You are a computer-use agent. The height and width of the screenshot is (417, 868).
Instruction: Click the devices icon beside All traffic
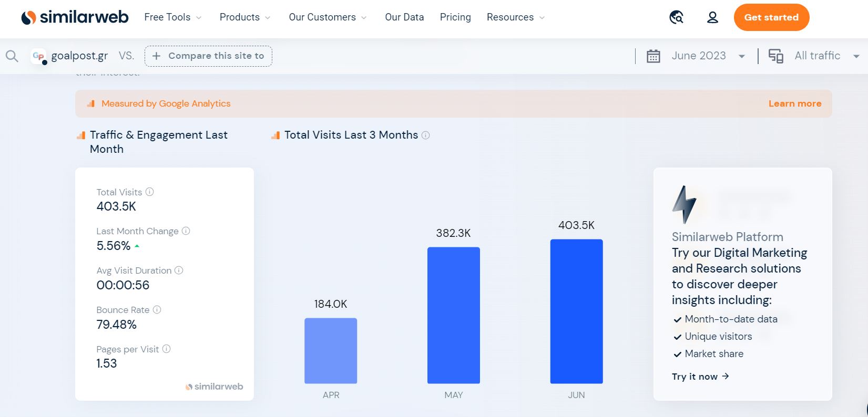[x=776, y=56]
